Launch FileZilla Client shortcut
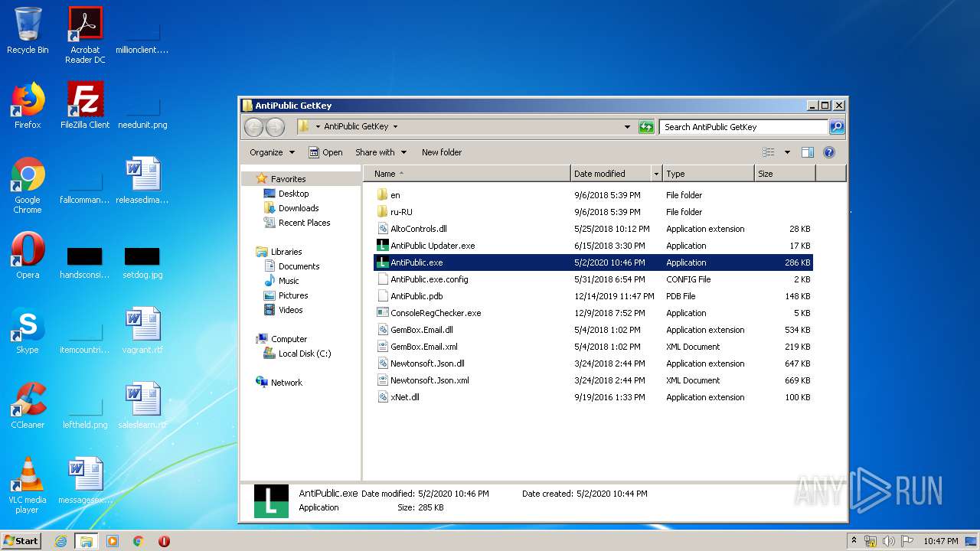The width and height of the screenshot is (980, 551). point(85,106)
